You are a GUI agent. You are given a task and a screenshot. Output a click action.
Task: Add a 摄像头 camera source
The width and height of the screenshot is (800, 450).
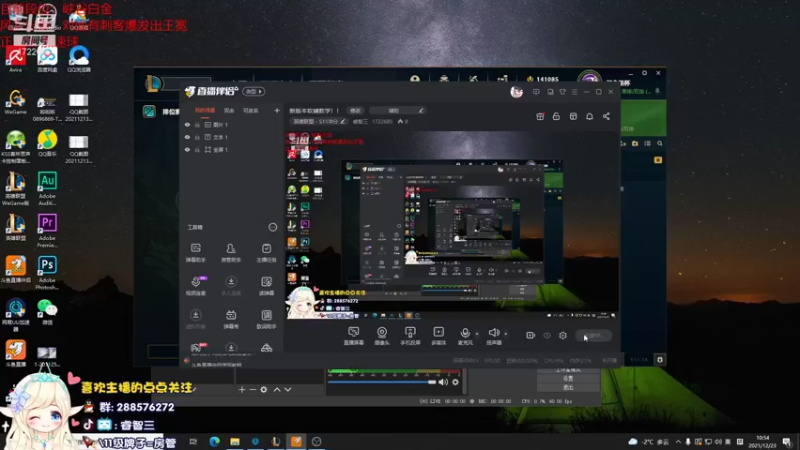[x=382, y=336]
